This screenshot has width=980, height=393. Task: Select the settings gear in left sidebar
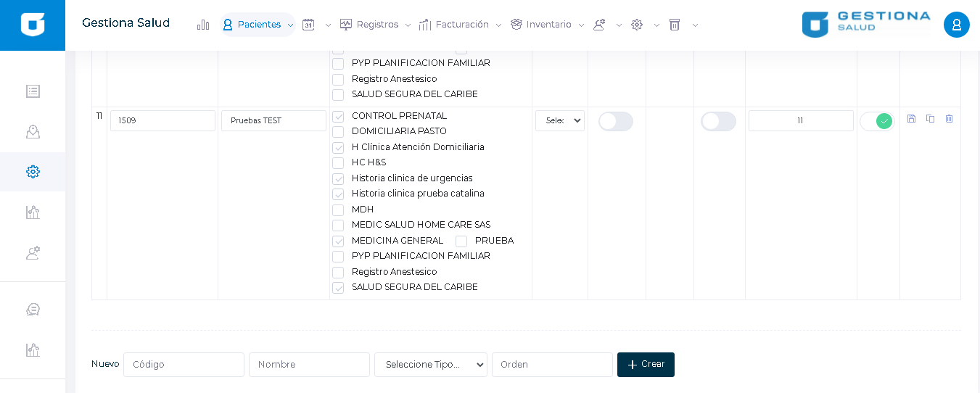click(33, 172)
